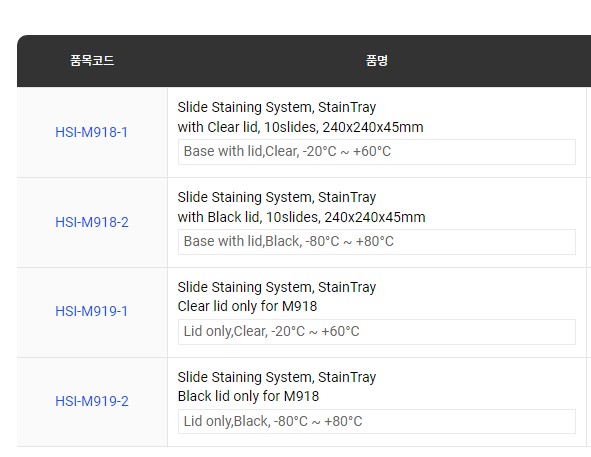This screenshot has width=591, height=457.
Task: Select 'Black lid only for M918' text
Action: tap(248, 396)
